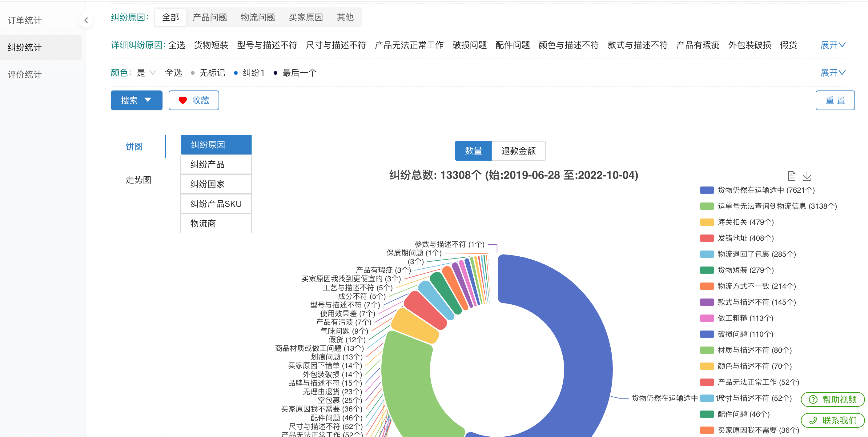Toggle the 无标记 gray dot filter

(192, 73)
